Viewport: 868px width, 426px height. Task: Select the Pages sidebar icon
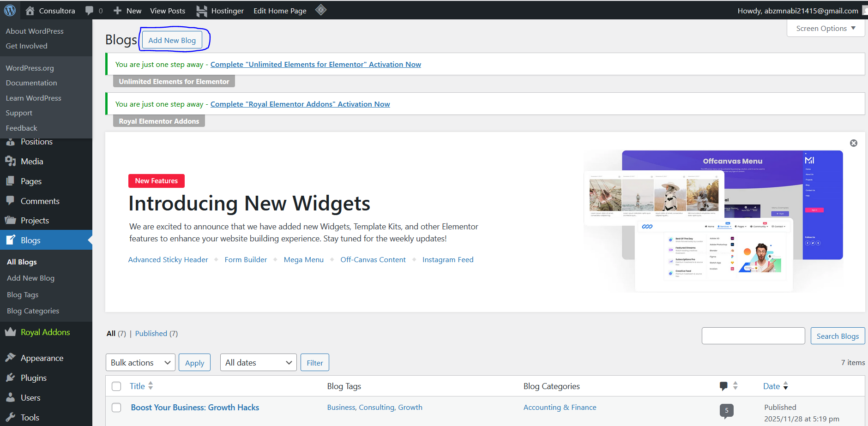(x=11, y=181)
